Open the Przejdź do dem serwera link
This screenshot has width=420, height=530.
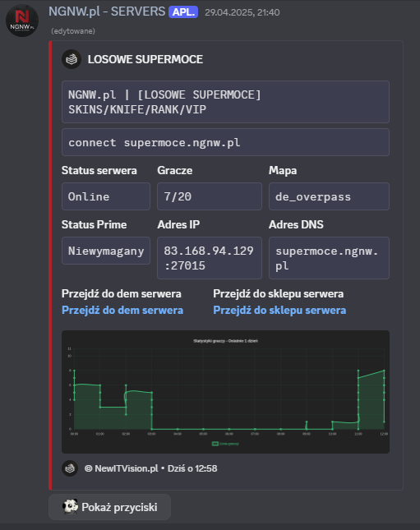pyautogui.click(x=122, y=310)
